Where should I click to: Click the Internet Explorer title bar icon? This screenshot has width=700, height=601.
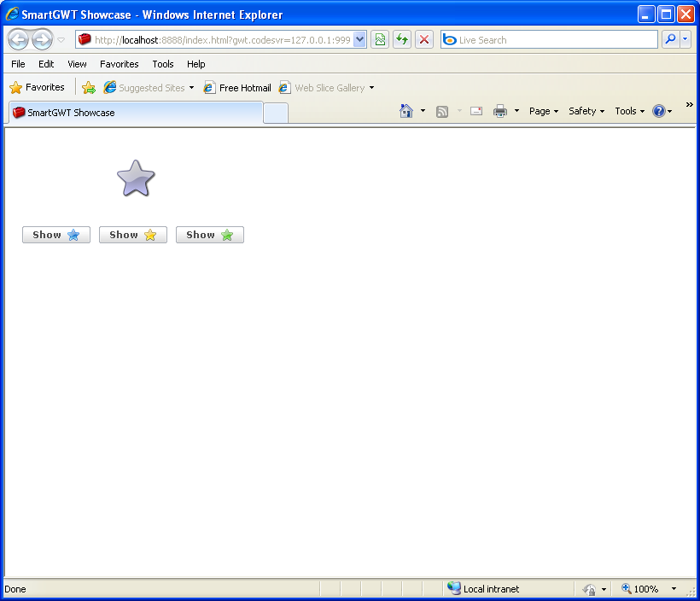12,14
